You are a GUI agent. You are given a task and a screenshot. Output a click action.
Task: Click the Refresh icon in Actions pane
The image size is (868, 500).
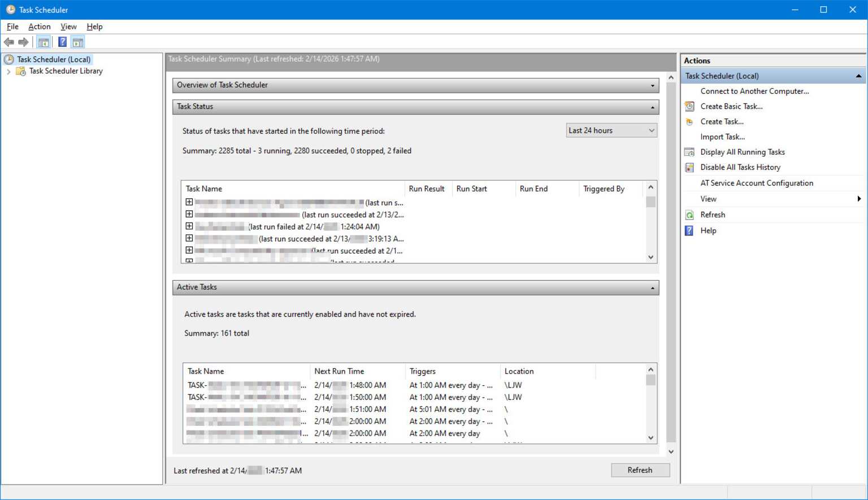tap(689, 214)
